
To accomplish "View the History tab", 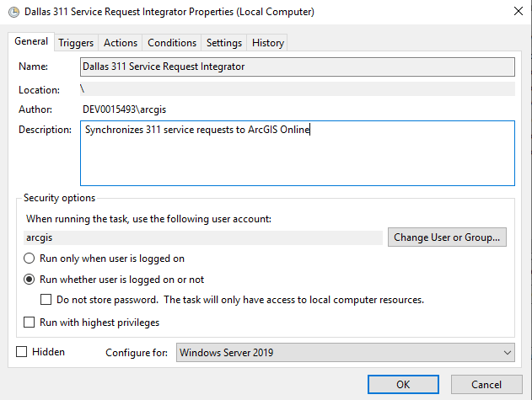I will [x=267, y=43].
